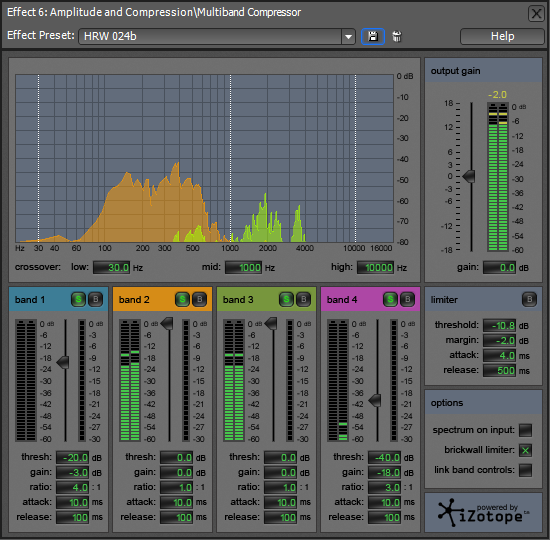Click band 2 attack value field
The width and height of the screenshot is (550, 540).
pyautogui.click(x=176, y=502)
